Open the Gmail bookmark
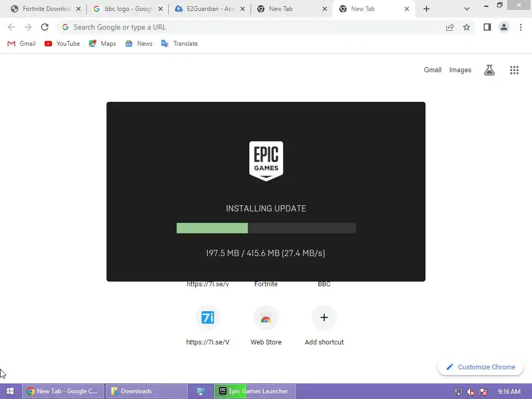 tap(21, 44)
